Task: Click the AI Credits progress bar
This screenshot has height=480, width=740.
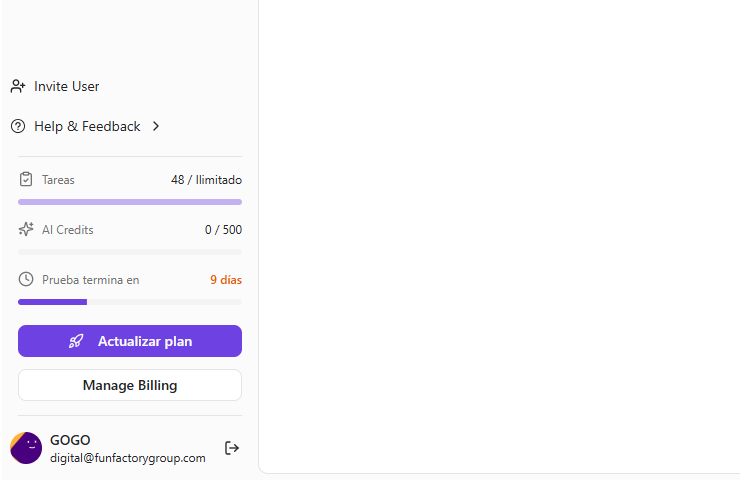Action: (130, 252)
